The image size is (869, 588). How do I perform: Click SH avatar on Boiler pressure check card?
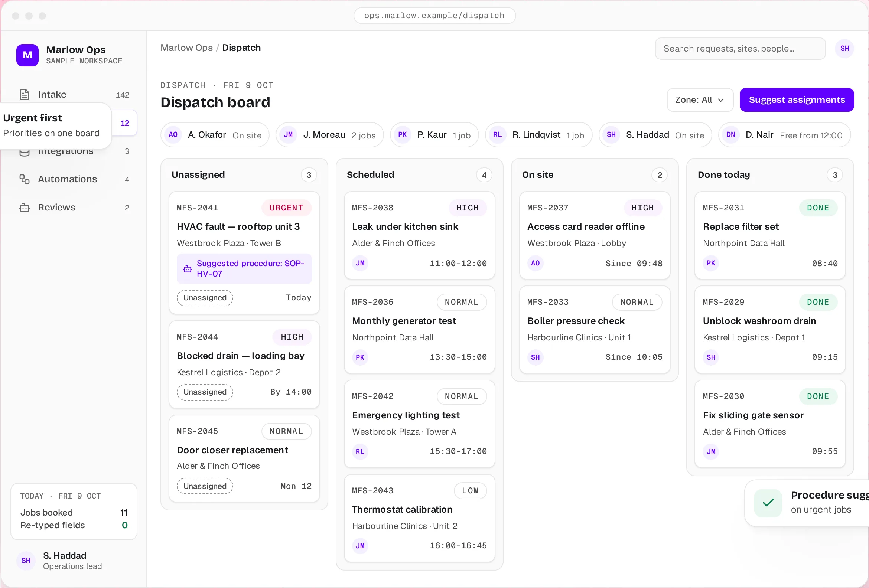pyautogui.click(x=536, y=357)
